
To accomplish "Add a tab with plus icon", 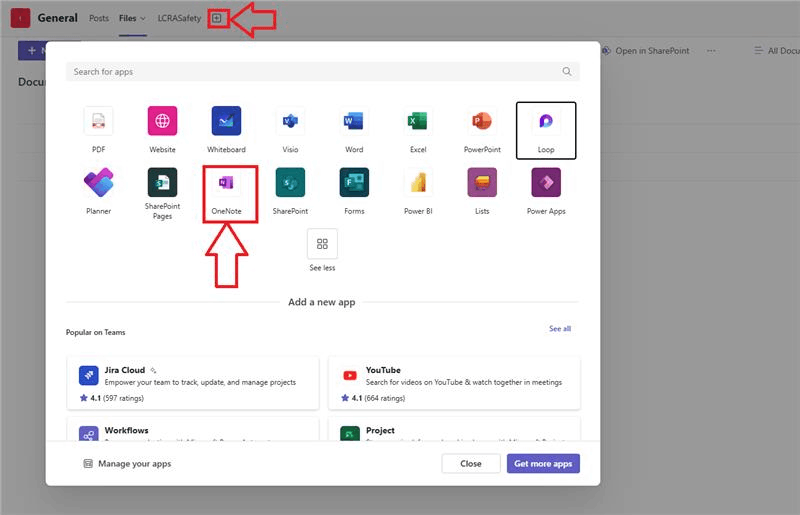I will (x=217, y=18).
